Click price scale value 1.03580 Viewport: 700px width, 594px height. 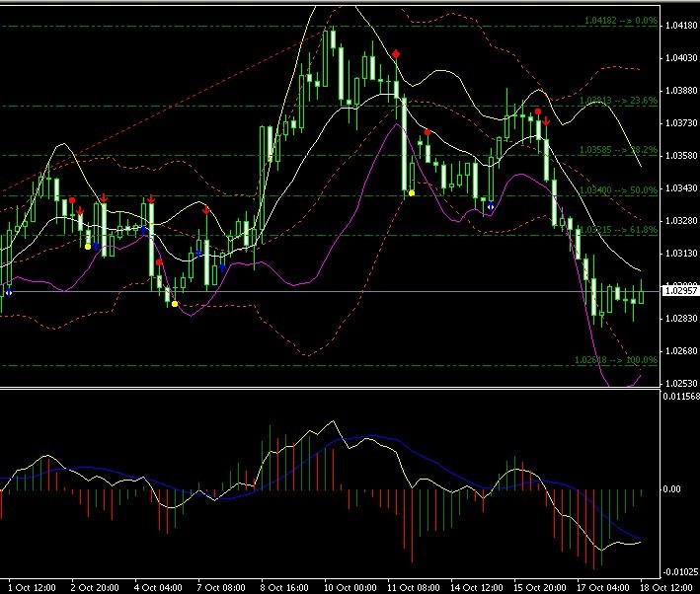point(681,156)
